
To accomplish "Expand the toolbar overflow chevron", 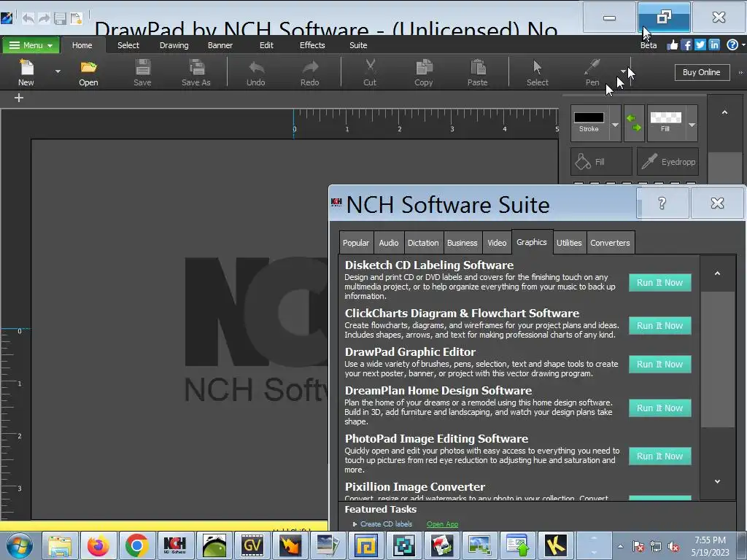I will 740,72.
